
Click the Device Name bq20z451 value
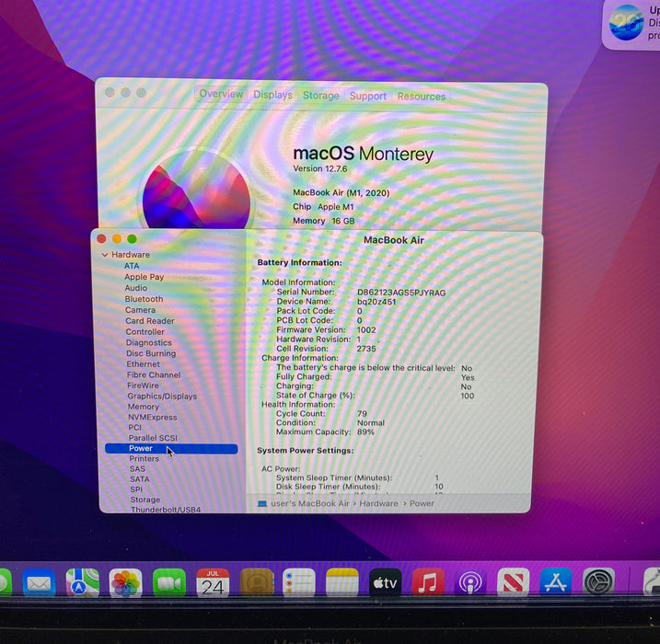coord(376,302)
